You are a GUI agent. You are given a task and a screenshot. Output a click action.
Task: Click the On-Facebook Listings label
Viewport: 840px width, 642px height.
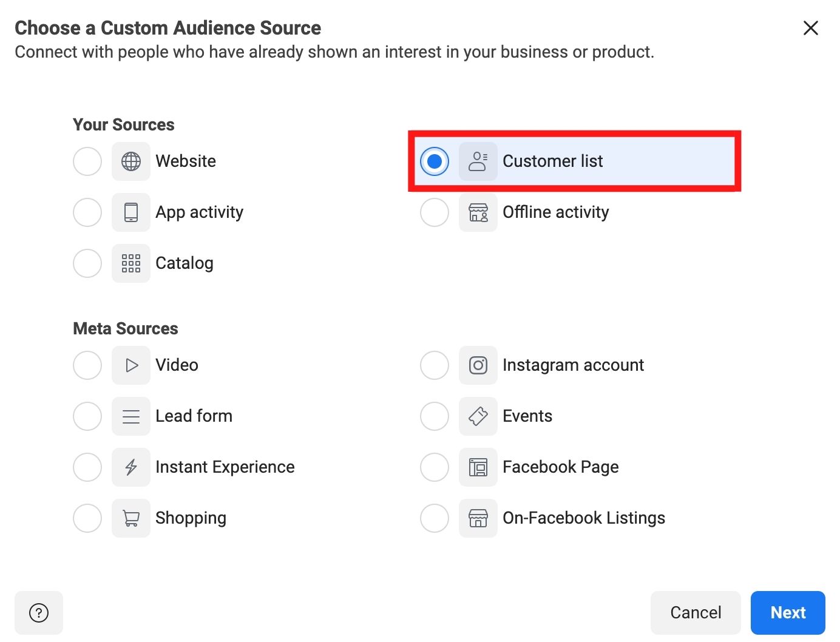coord(584,518)
